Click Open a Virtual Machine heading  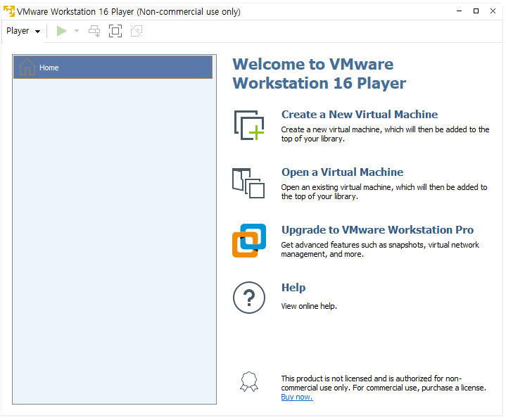click(342, 172)
